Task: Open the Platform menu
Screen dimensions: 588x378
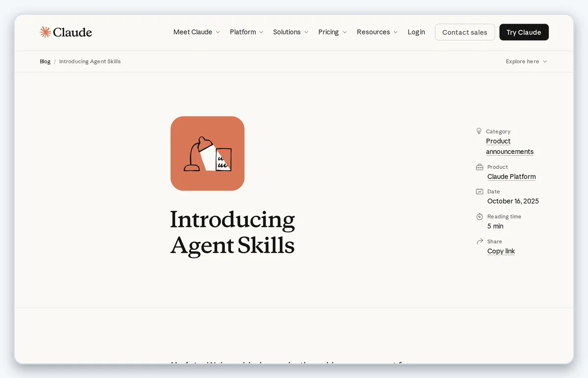Action: (246, 32)
